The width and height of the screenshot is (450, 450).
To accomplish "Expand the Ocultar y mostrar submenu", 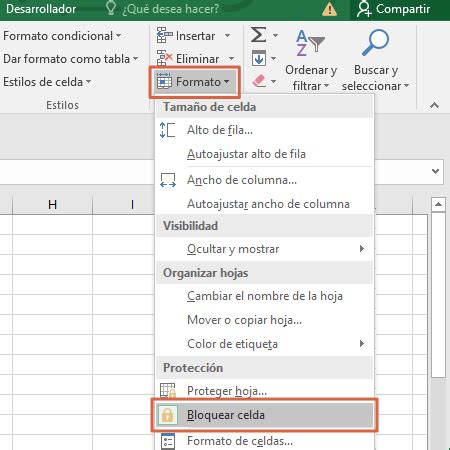I will click(x=264, y=249).
